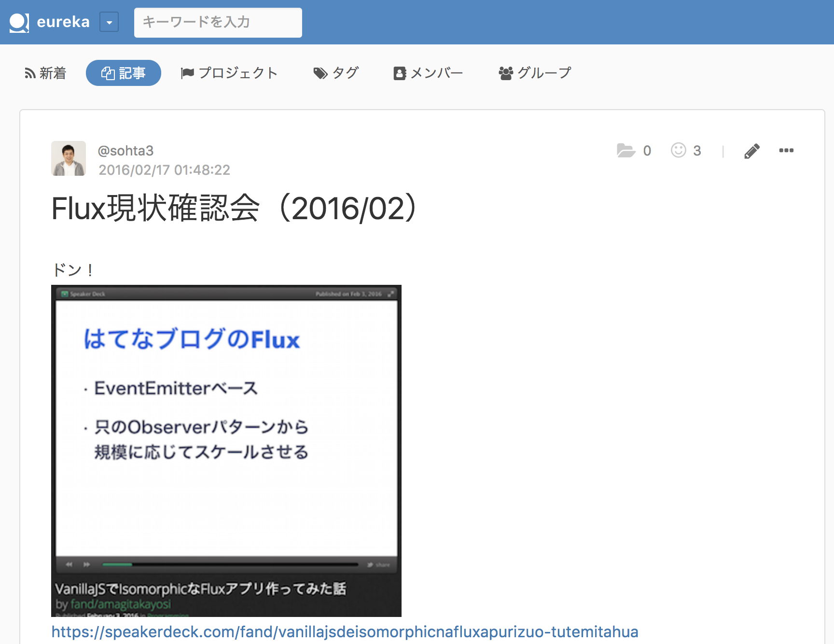
Task: Click the Speaker Deck slide thumbnail
Action: pos(226,451)
